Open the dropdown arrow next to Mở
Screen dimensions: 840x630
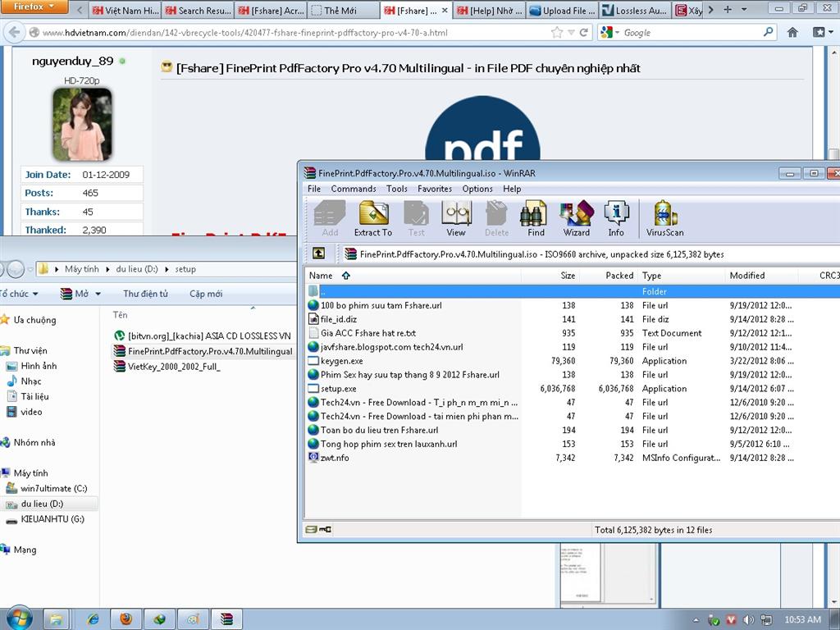[x=98, y=294]
